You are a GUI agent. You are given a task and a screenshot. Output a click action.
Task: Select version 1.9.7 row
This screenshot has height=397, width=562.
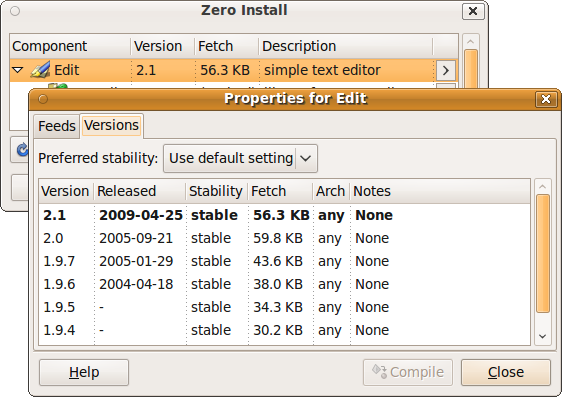284,261
